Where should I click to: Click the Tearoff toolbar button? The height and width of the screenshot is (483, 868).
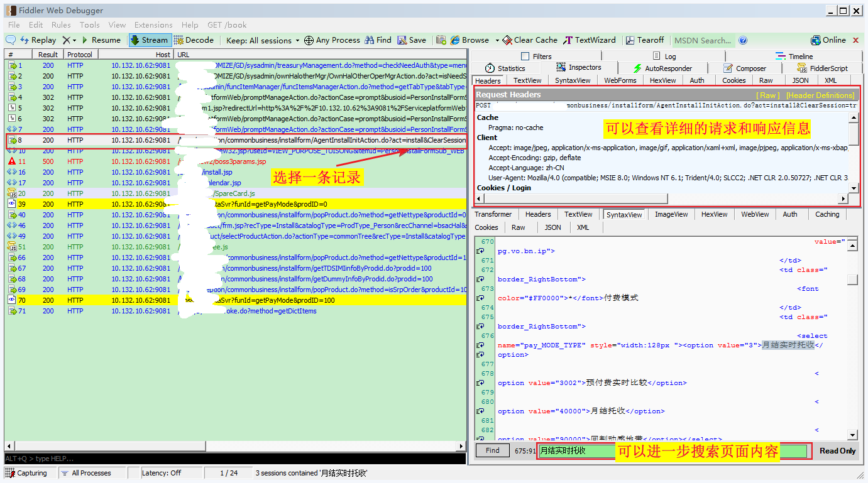coord(645,40)
